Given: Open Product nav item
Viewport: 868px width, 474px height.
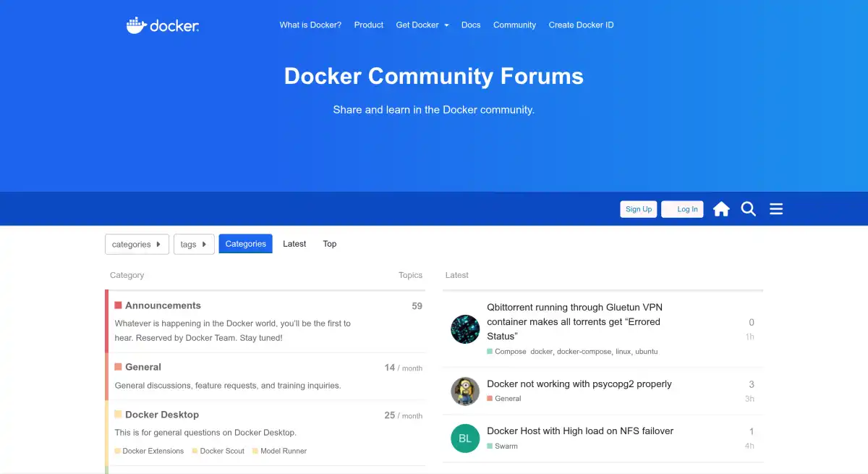Looking at the screenshot, I should 369,25.
